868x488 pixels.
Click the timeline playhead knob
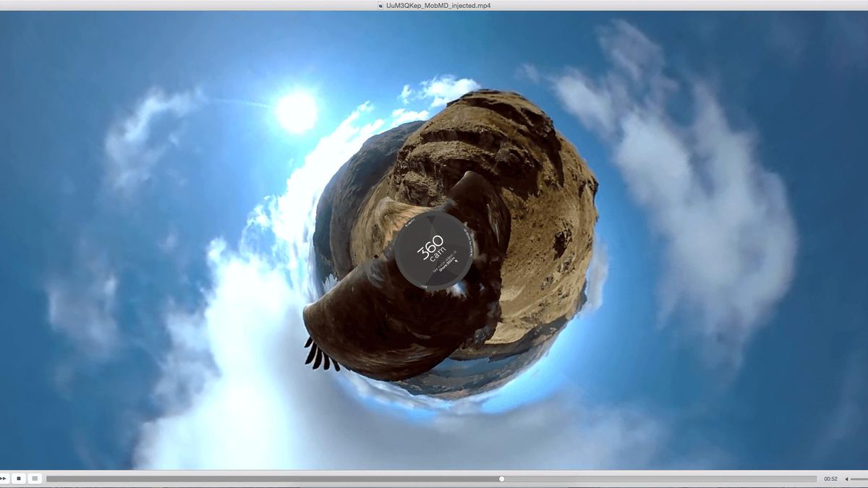[501, 478]
